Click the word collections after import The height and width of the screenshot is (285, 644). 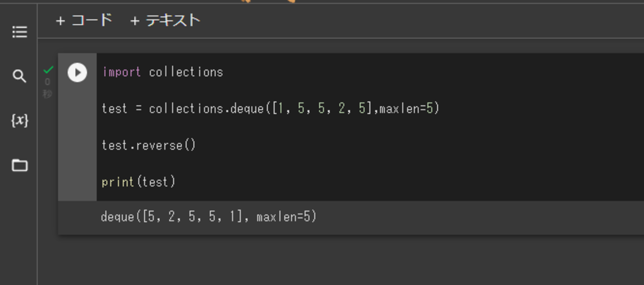tap(186, 72)
